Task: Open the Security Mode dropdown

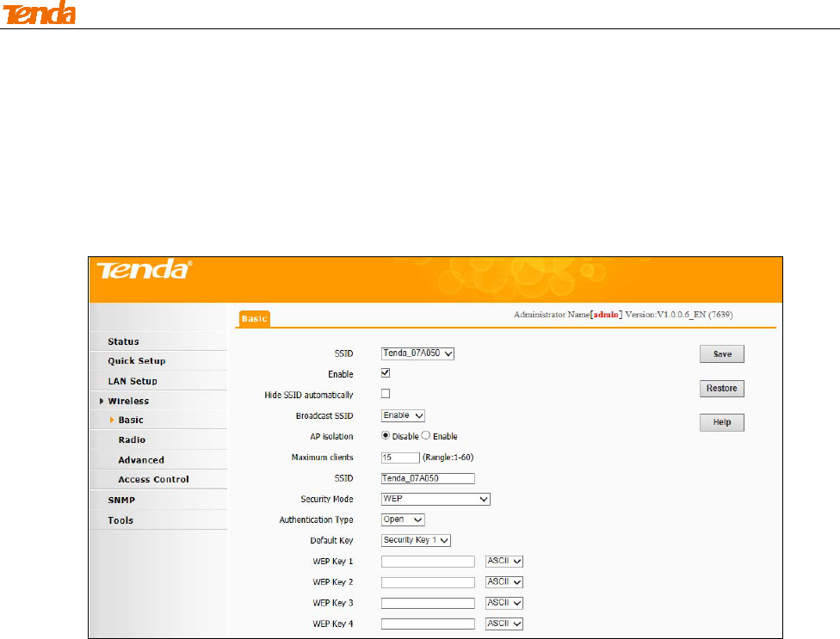Action: point(435,499)
